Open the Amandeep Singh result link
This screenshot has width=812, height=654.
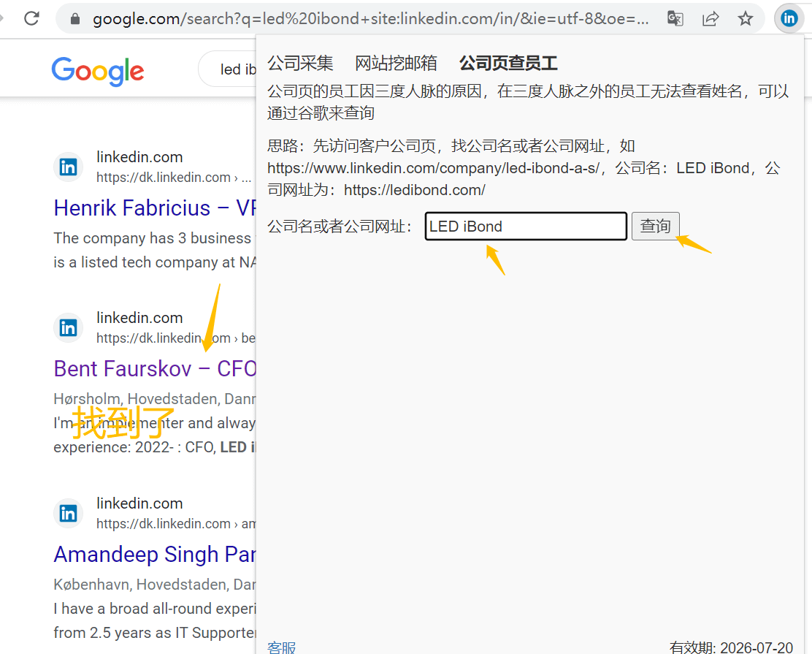155,554
